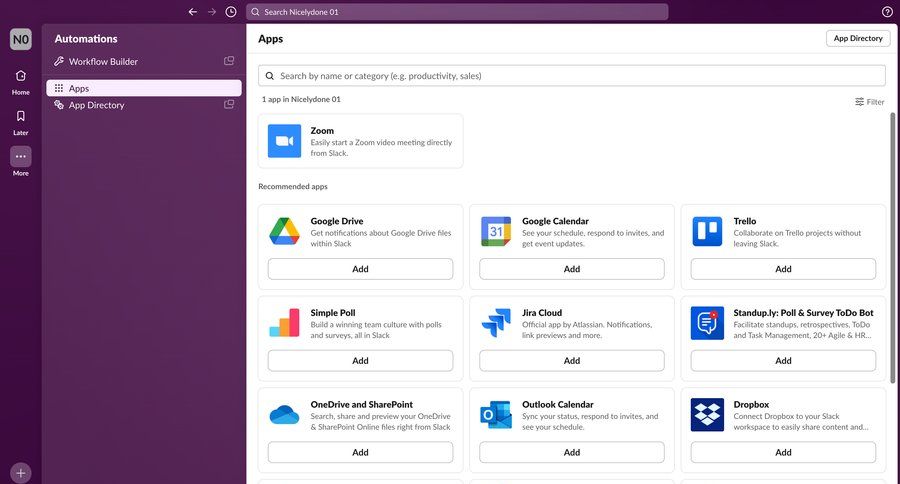Click the Simple Poll logo
900x484 pixels.
[284, 323]
